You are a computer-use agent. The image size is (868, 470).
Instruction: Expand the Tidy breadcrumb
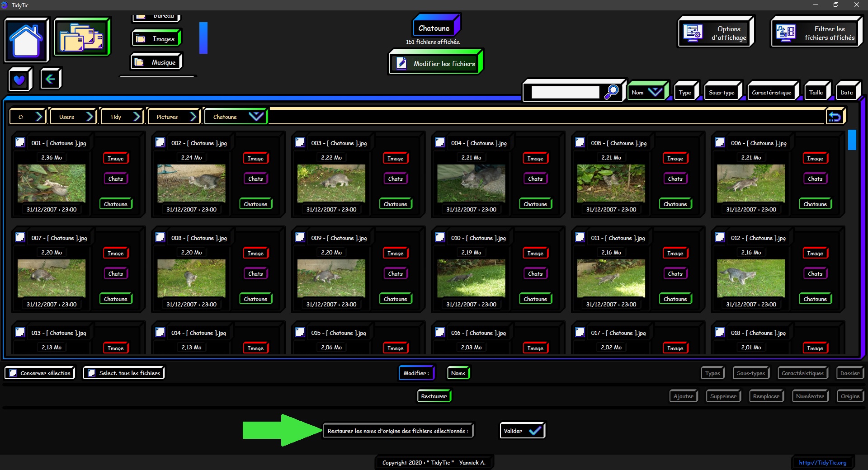(122, 117)
